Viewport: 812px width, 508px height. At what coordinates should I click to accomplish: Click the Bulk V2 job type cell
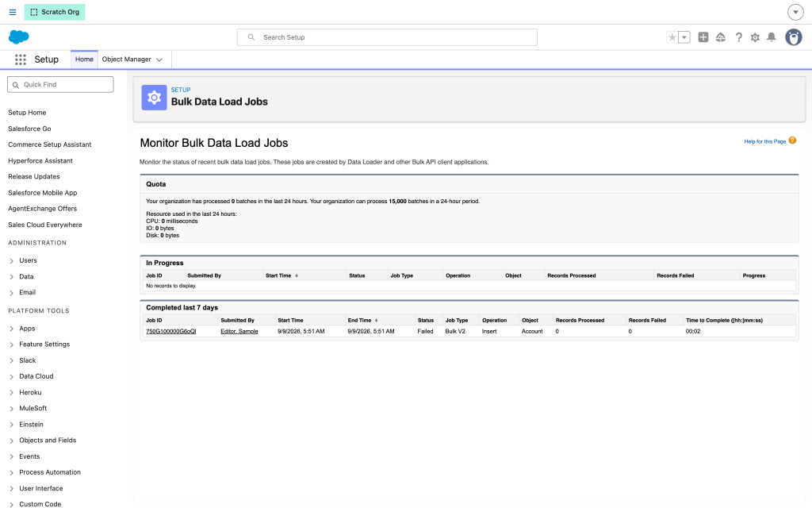[455, 331]
